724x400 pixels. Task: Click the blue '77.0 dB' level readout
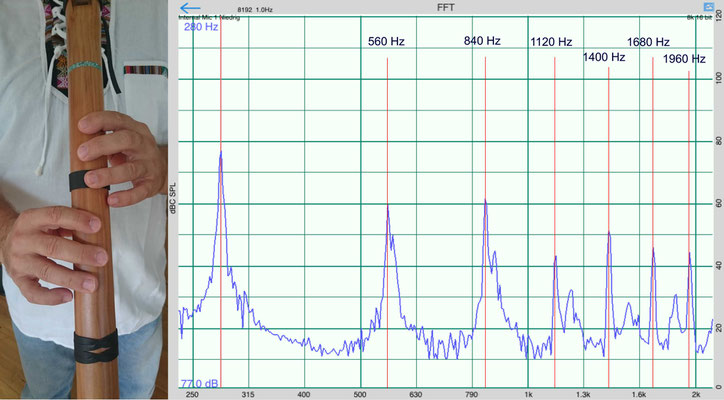tap(199, 383)
